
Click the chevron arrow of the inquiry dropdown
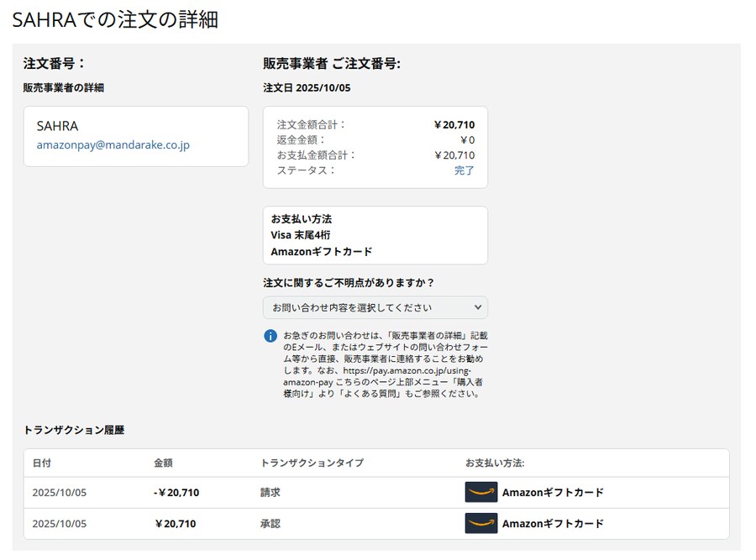[478, 307]
